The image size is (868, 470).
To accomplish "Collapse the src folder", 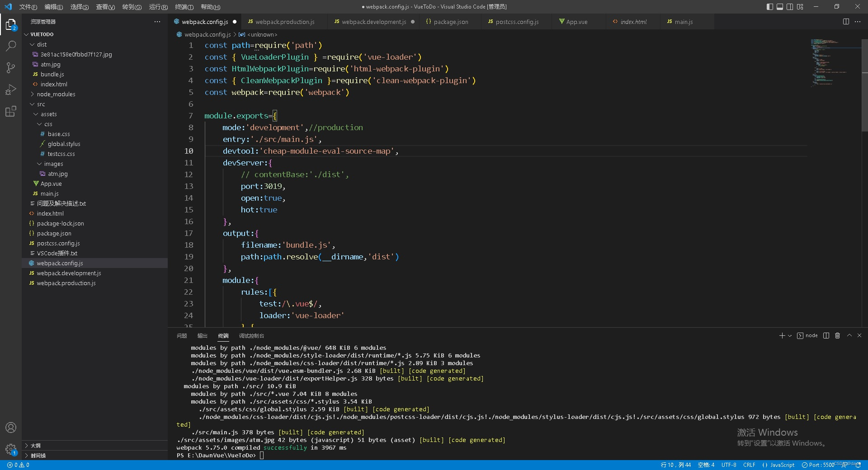I will [95, 104].
